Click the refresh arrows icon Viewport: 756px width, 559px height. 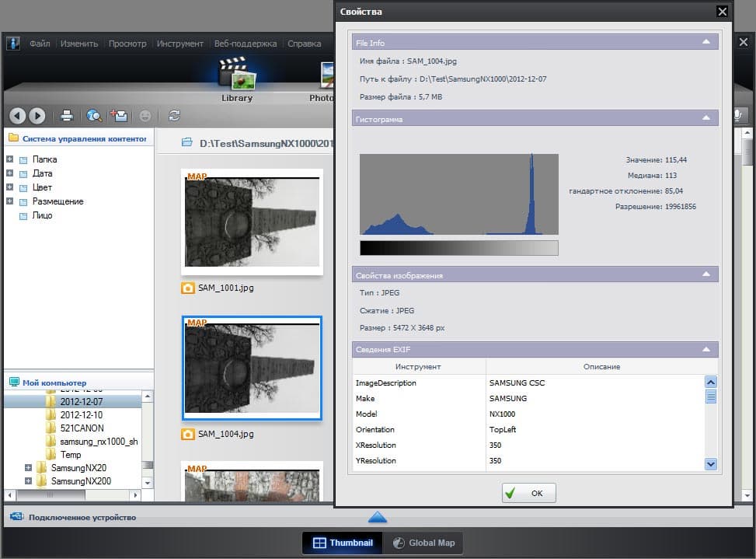174,116
